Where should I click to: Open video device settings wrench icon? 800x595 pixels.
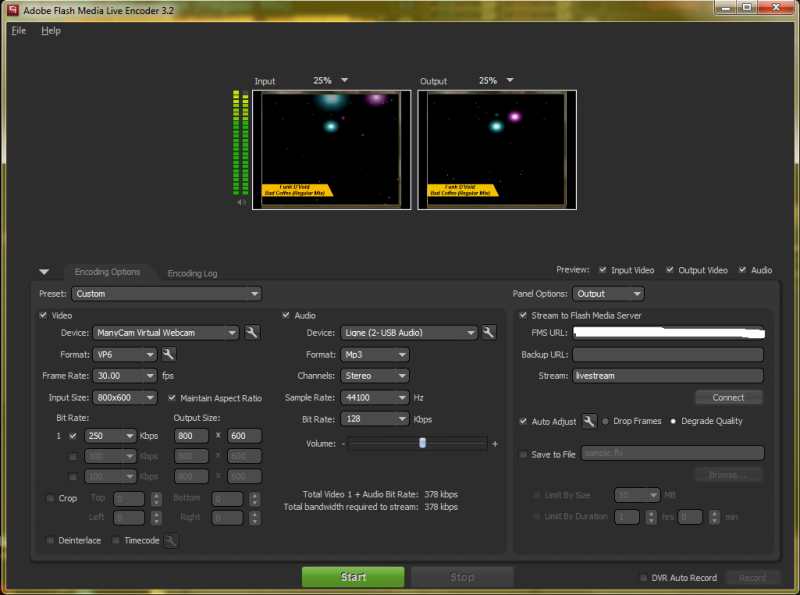[x=252, y=333]
